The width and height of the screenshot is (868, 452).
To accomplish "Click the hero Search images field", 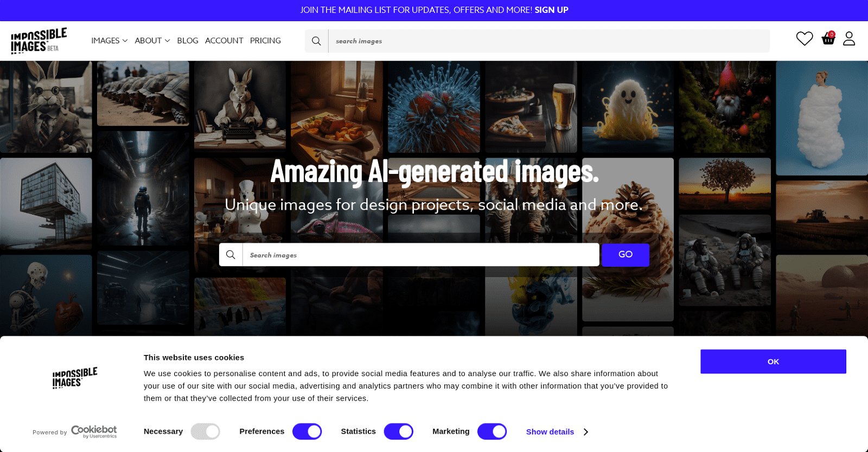I will point(420,255).
